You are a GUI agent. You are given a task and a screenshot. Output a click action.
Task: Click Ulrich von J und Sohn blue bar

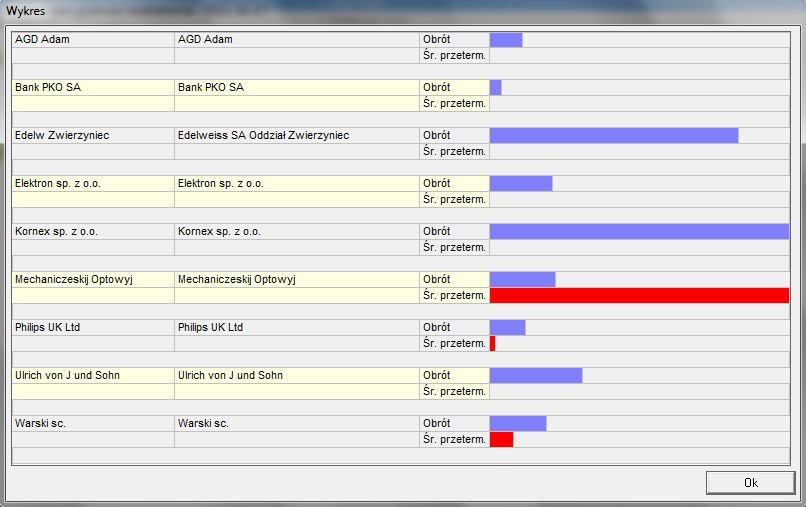(x=536, y=376)
